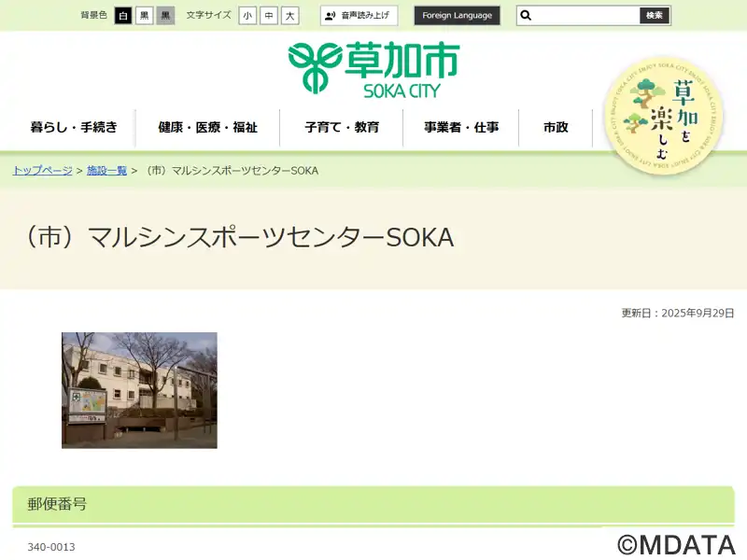
Task: Select the postal code 340-0013
Action: (51, 547)
